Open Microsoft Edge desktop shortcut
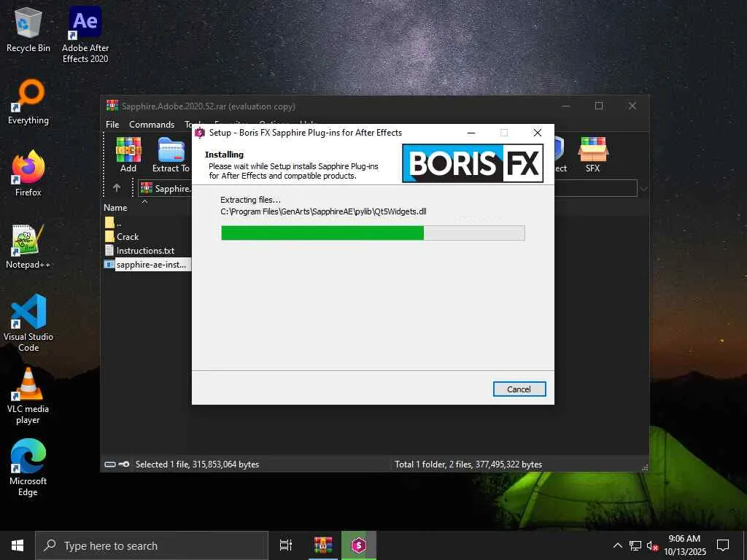 click(28, 467)
